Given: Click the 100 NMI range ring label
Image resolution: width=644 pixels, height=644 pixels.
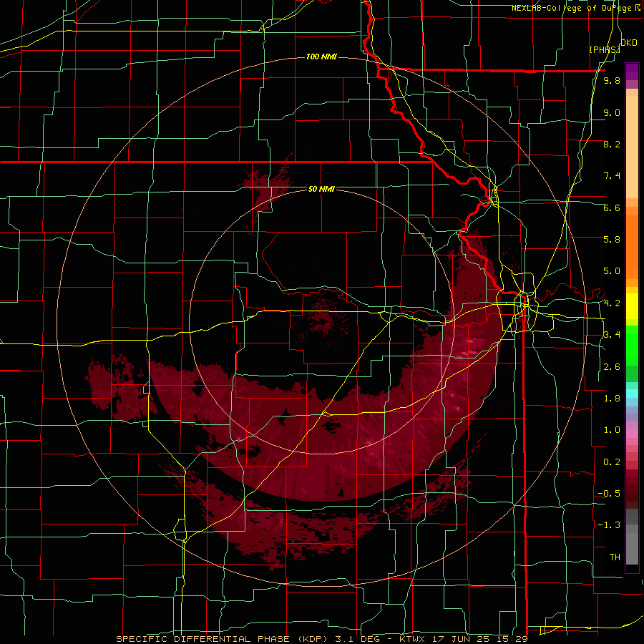Looking at the screenshot, I should (321, 57).
